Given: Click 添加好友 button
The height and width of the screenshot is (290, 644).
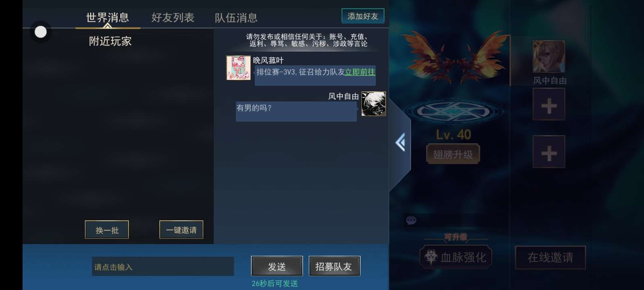Looking at the screenshot, I should [363, 16].
